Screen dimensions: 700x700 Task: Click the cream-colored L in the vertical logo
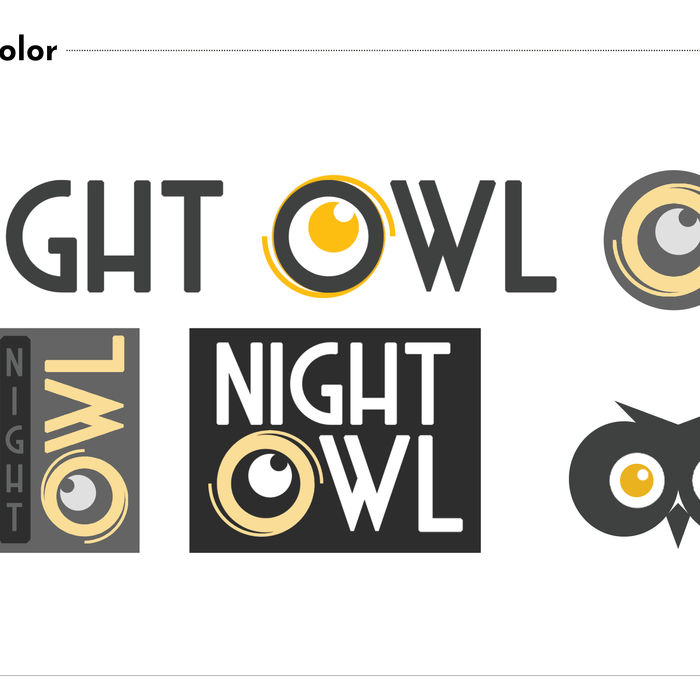coord(84,354)
